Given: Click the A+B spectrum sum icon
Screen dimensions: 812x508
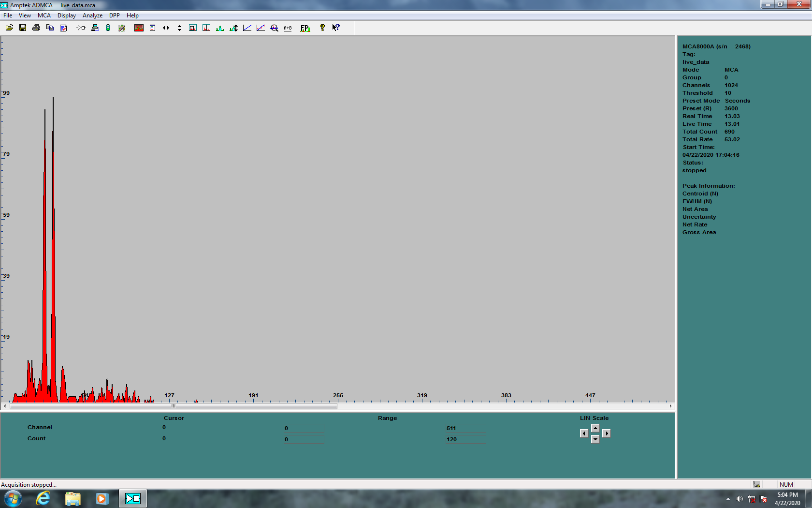Looking at the screenshot, I should coord(288,28).
